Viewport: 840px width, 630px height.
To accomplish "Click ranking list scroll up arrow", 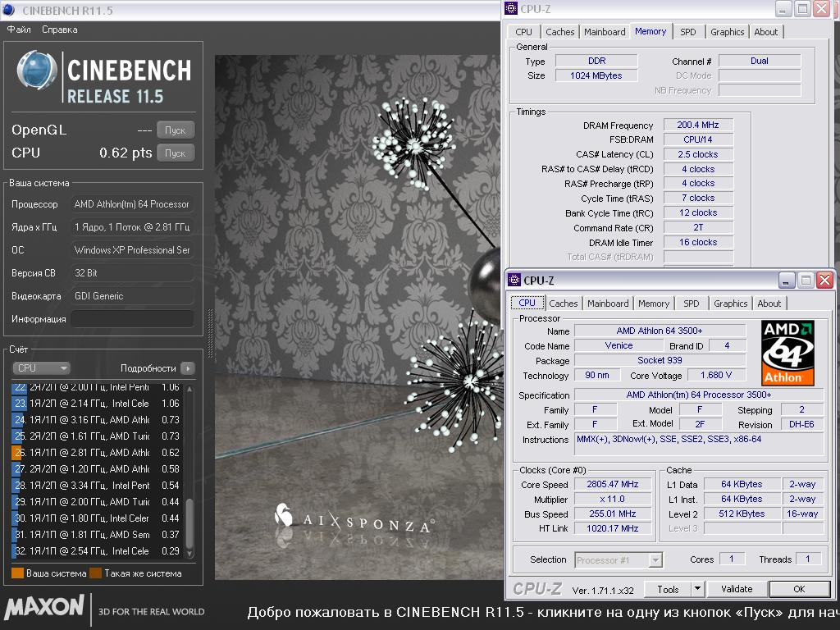I will 189,388.
